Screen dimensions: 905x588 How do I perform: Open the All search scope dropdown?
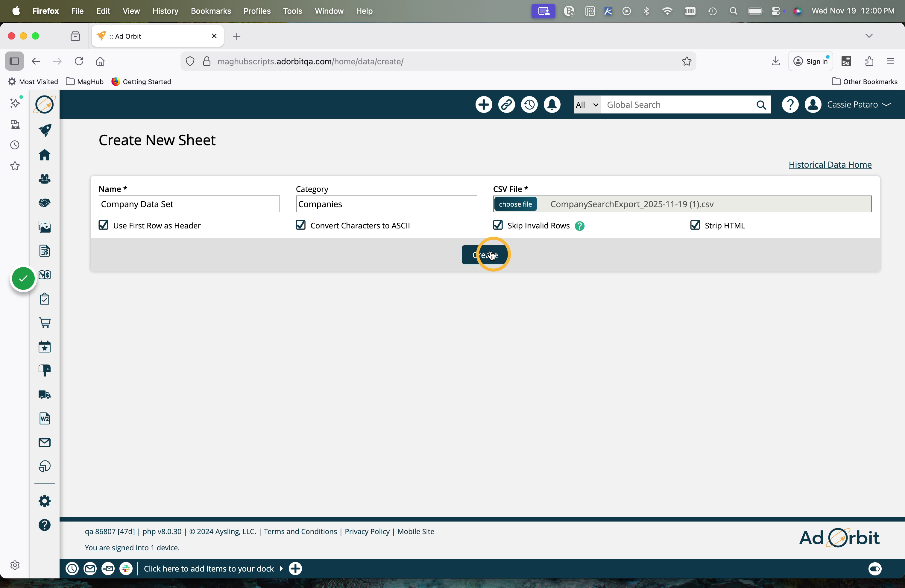click(x=587, y=104)
